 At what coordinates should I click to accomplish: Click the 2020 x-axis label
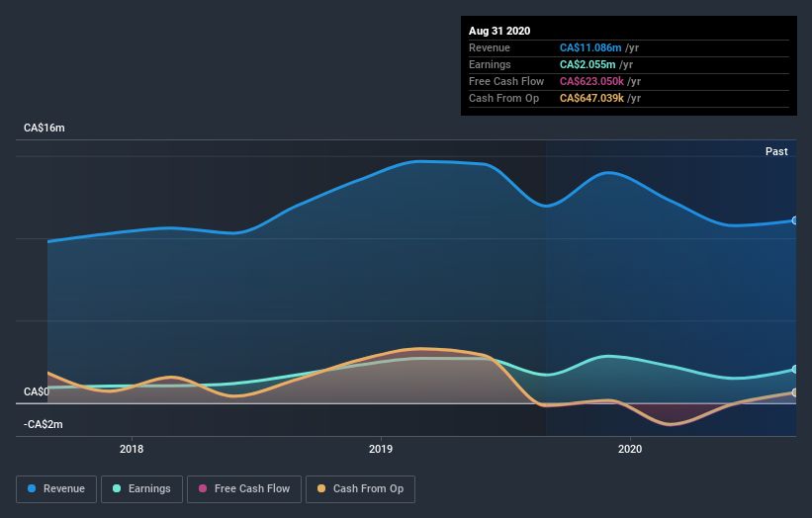pos(630,449)
